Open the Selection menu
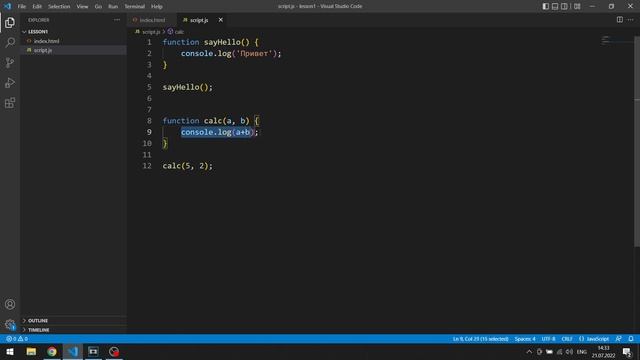This screenshot has height=360, width=640. point(59,6)
